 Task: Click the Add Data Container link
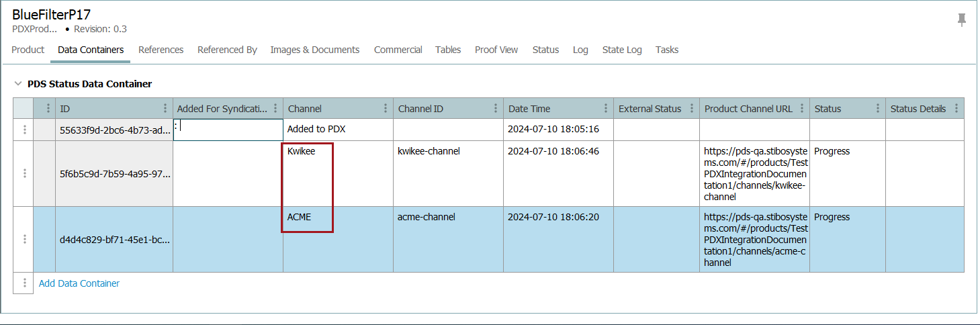pyautogui.click(x=79, y=283)
